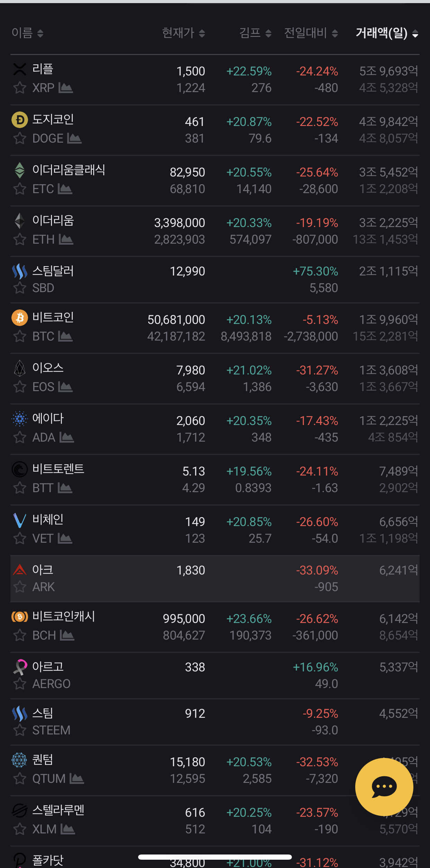Image resolution: width=430 pixels, height=868 pixels.
Task: Click the Dogecoin logo icon
Action: pyautogui.click(x=20, y=120)
